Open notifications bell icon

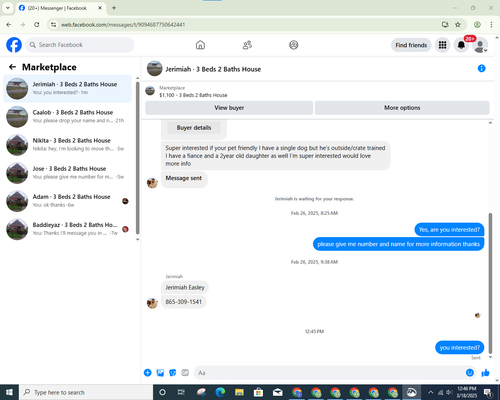tap(461, 45)
